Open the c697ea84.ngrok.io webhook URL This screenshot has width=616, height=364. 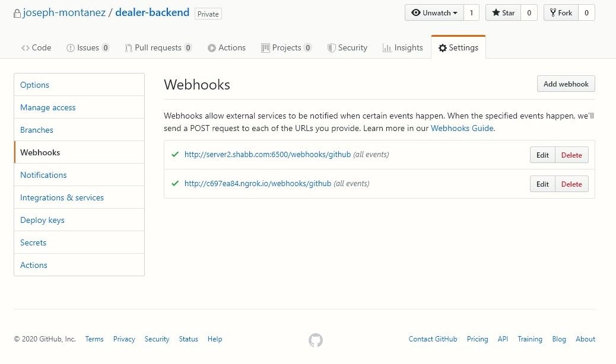coord(258,184)
